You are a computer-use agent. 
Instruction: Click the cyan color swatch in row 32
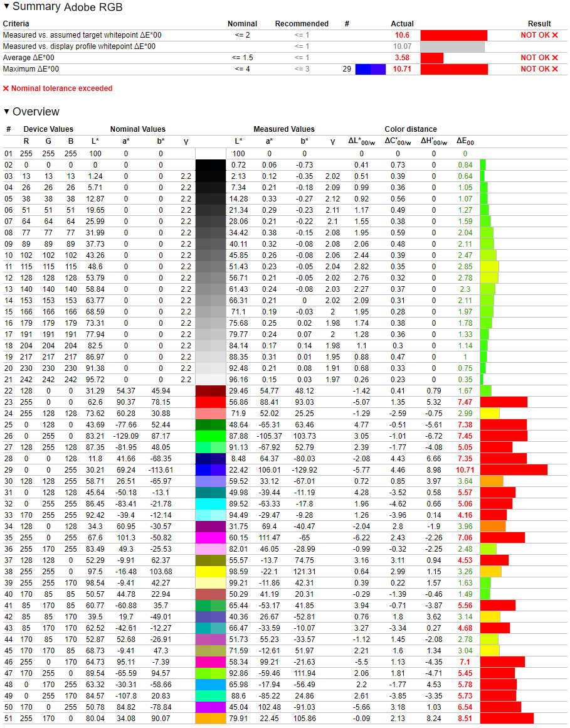coord(211,504)
